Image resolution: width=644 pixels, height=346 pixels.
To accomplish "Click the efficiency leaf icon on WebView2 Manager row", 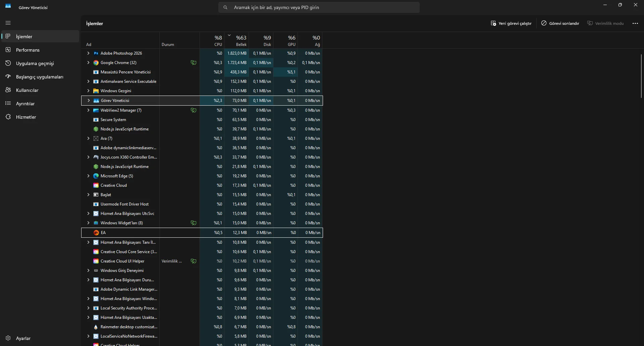I will pyautogui.click(x=194, y=110).
